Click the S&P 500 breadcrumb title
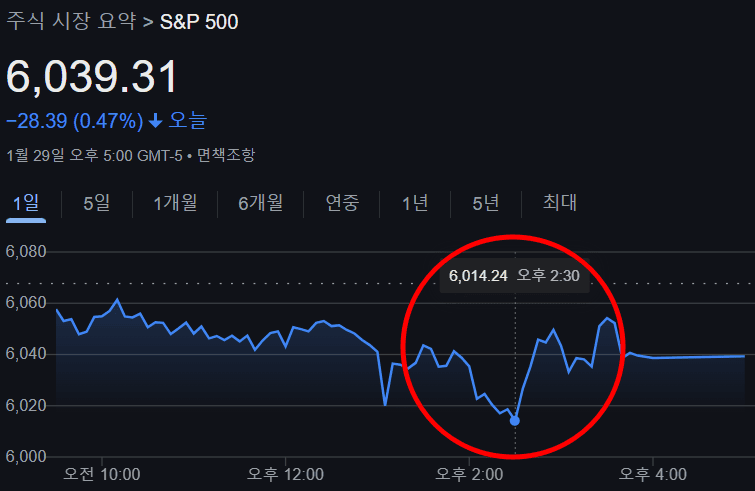 click(199, 22)
